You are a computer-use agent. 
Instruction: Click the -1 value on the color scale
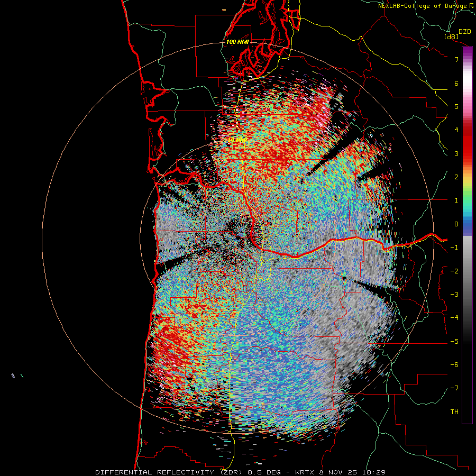point(454,248)
